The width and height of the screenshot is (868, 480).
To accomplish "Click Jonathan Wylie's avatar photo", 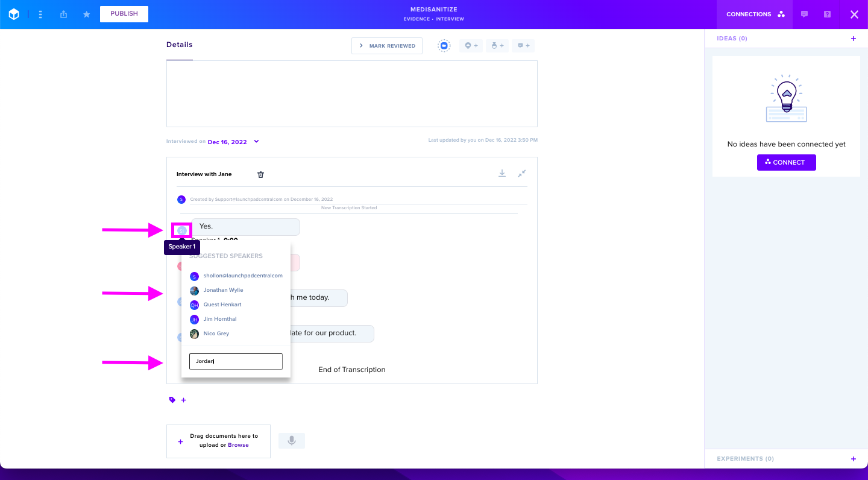I will (194, 291).
